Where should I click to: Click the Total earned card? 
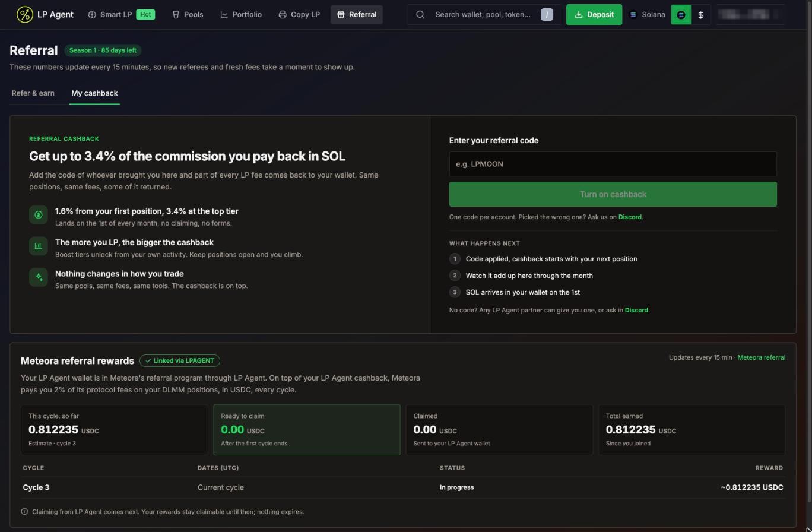tap(692, 430)
